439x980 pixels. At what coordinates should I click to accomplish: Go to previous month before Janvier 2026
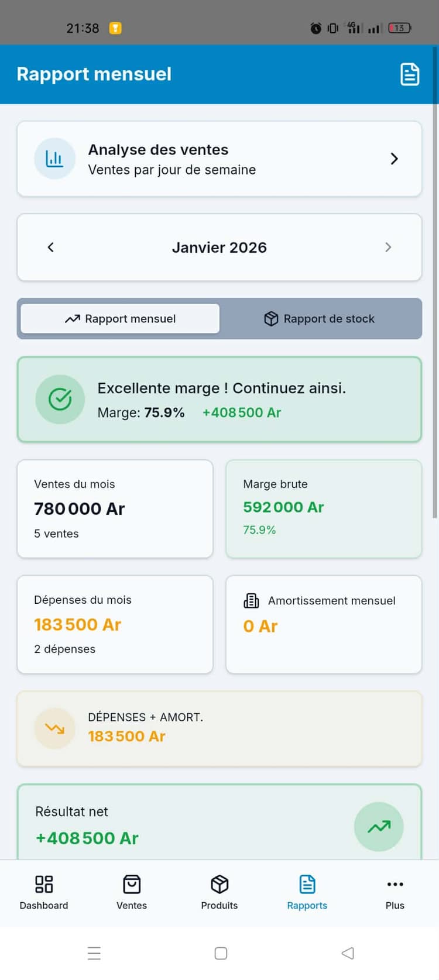click(x=51, y=247)
